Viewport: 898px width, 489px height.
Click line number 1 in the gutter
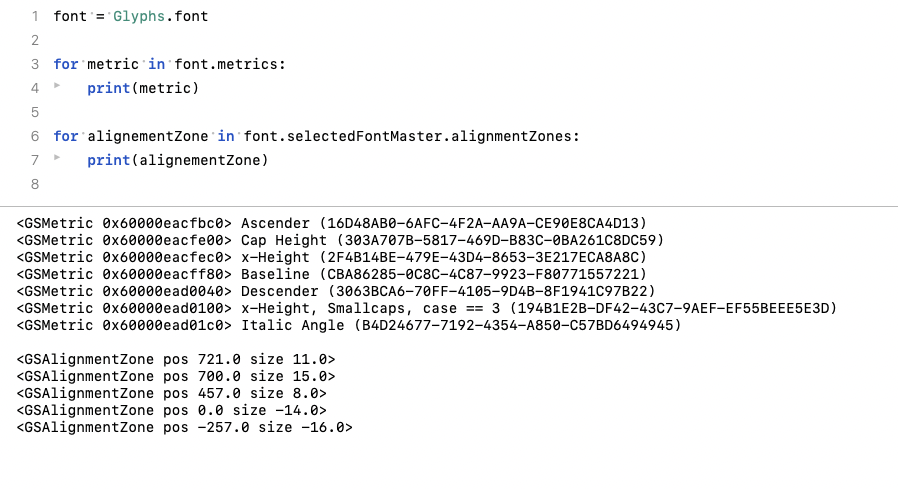pyautogui.click(x=35, y=17)
